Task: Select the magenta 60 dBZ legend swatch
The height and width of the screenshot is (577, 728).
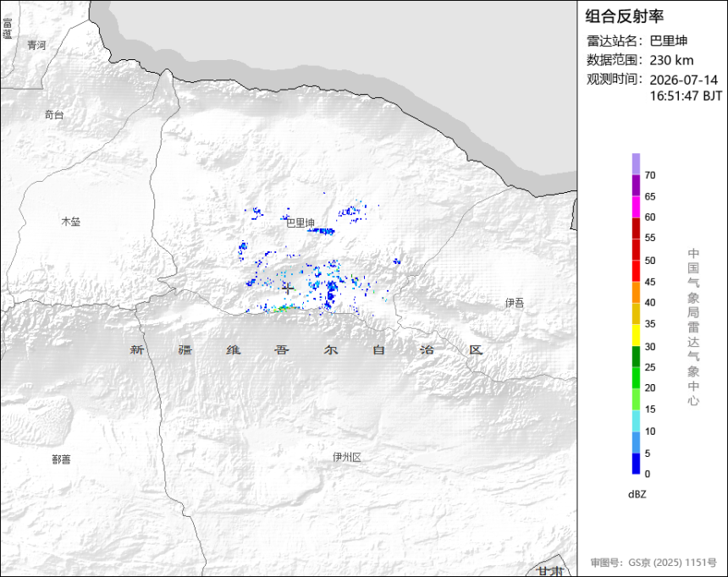Action: (636, 206)
